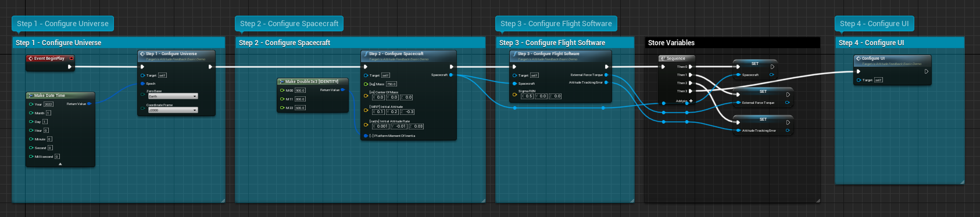Viewport: 980px width, 217px height.
Task: Open the Coordinate Frame J2000 dropdown
Action: click(x=173, y=110)
